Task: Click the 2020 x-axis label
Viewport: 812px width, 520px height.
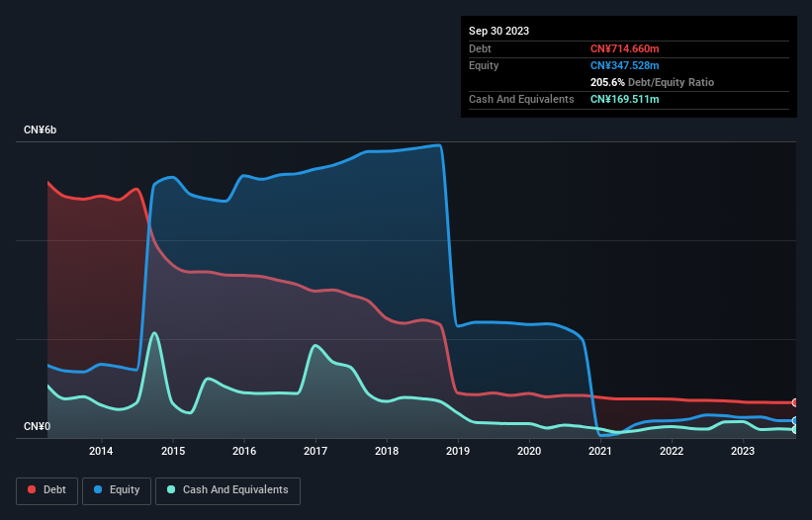Action: 529,451
